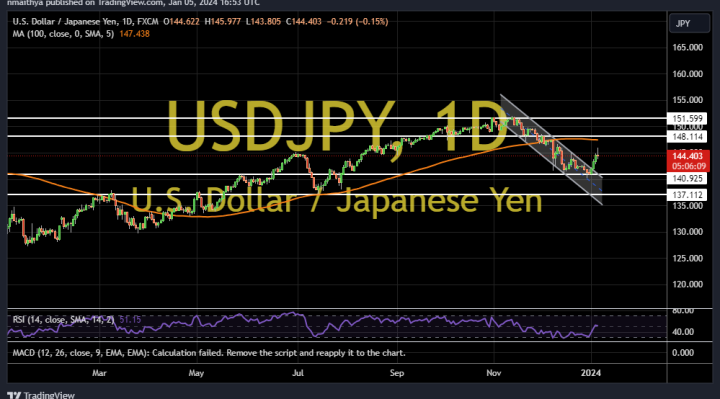
Task: Click the RSI 40.00 scale level
Action: [683, 332]
